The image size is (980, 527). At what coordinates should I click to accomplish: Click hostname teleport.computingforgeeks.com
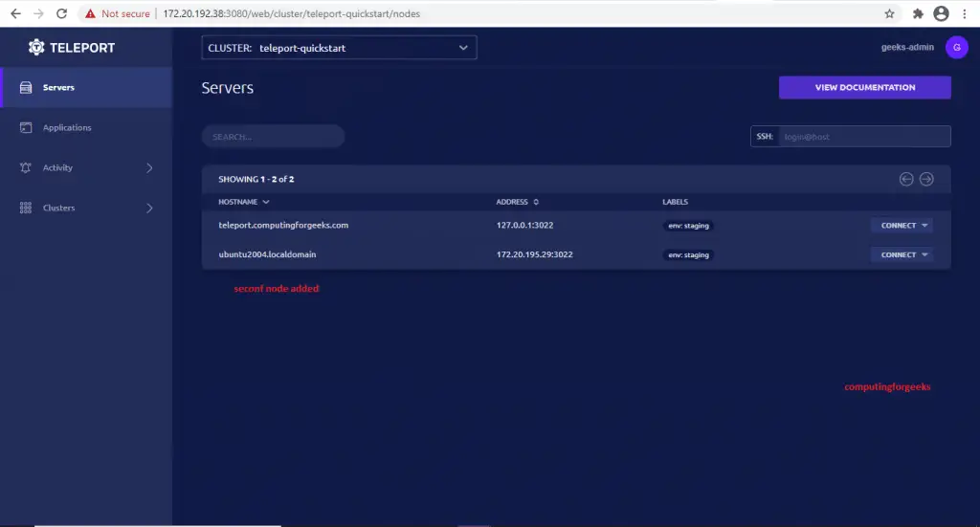[283, 226]
